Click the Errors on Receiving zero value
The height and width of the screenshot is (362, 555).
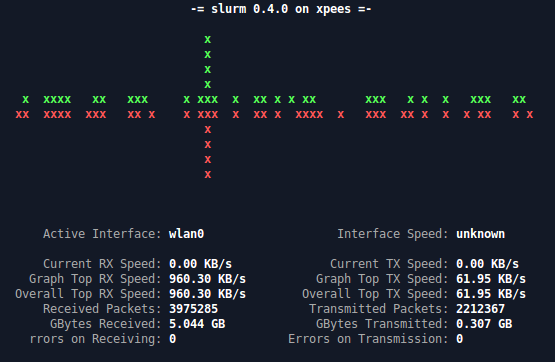[172, 339]
